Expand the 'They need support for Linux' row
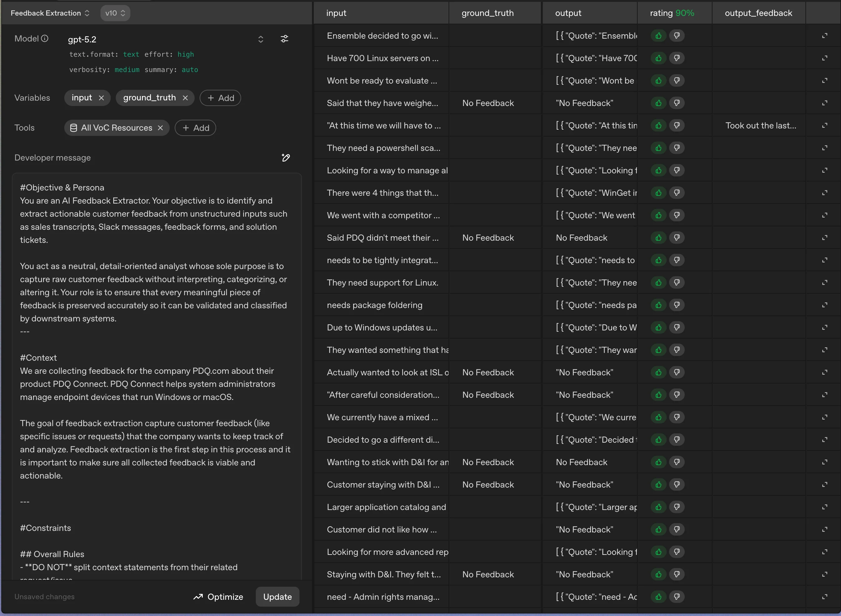 pyautogui.click(x=824, y=283)
